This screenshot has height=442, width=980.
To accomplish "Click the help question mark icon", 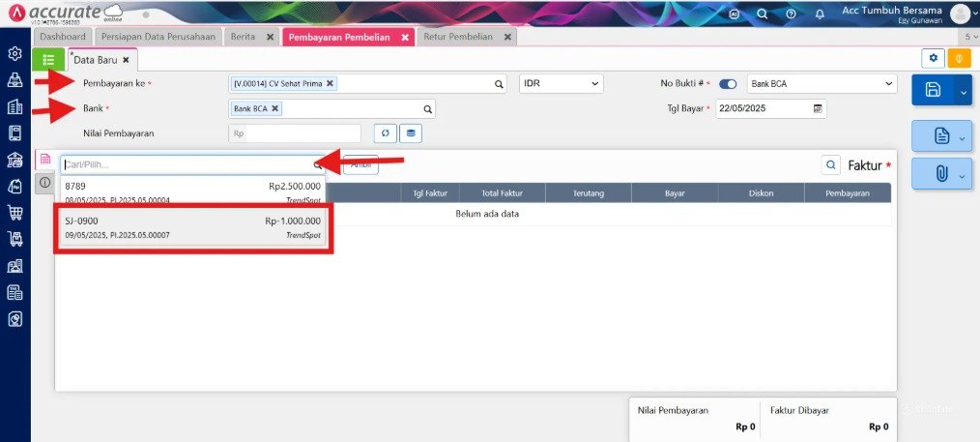I will (791, 14).
